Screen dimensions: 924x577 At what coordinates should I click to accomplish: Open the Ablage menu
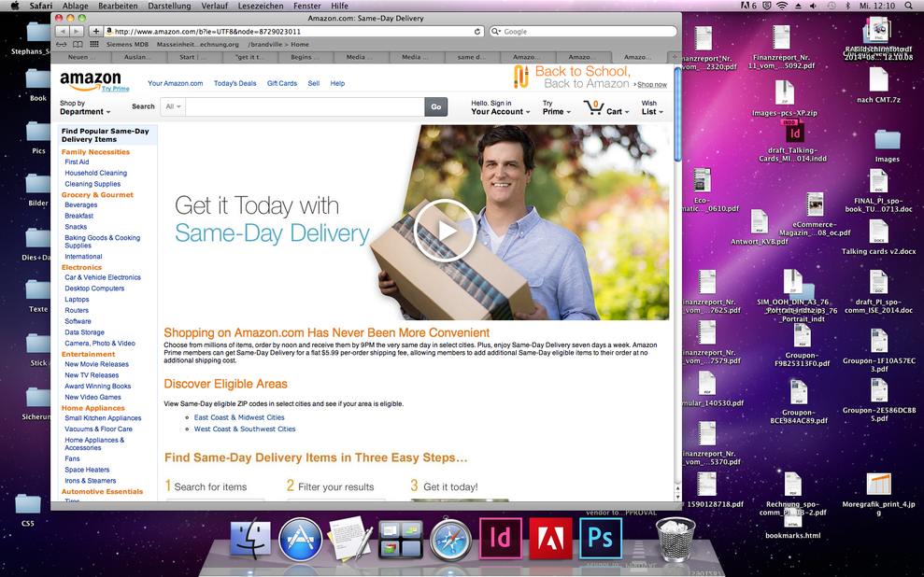click(76, 6)
